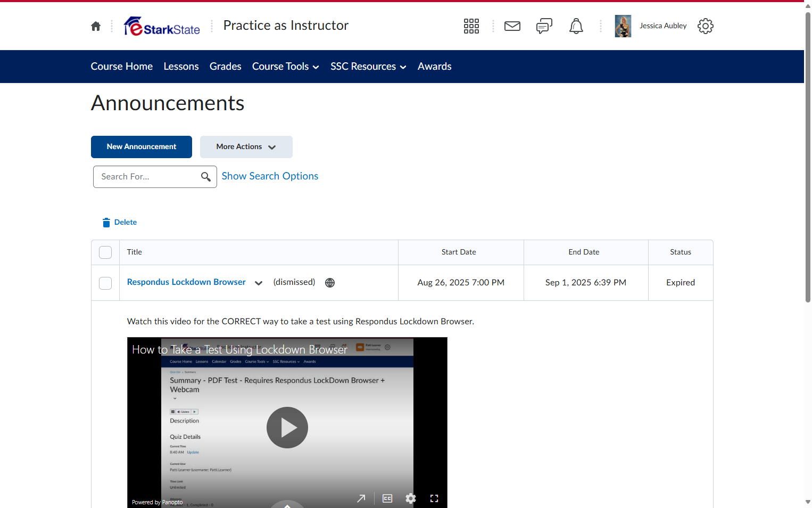Open update alerts bell icon

pyautogui.click(x=576, y=26)
